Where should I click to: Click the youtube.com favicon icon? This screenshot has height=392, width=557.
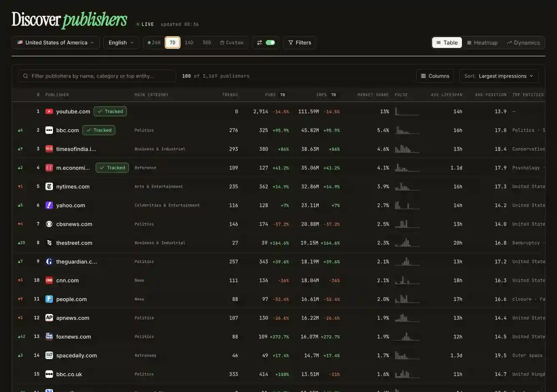click(49, 111)
